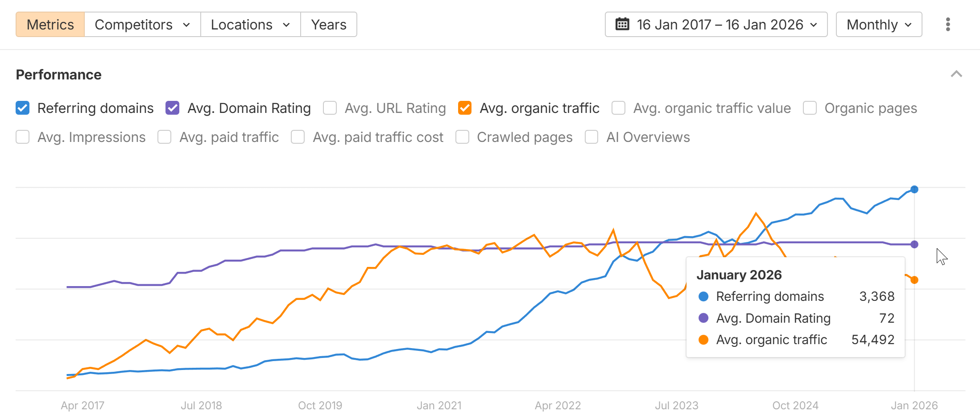Expand the Locations dropdown
Screen dimensions: 980x420
(x=250, y=25)
